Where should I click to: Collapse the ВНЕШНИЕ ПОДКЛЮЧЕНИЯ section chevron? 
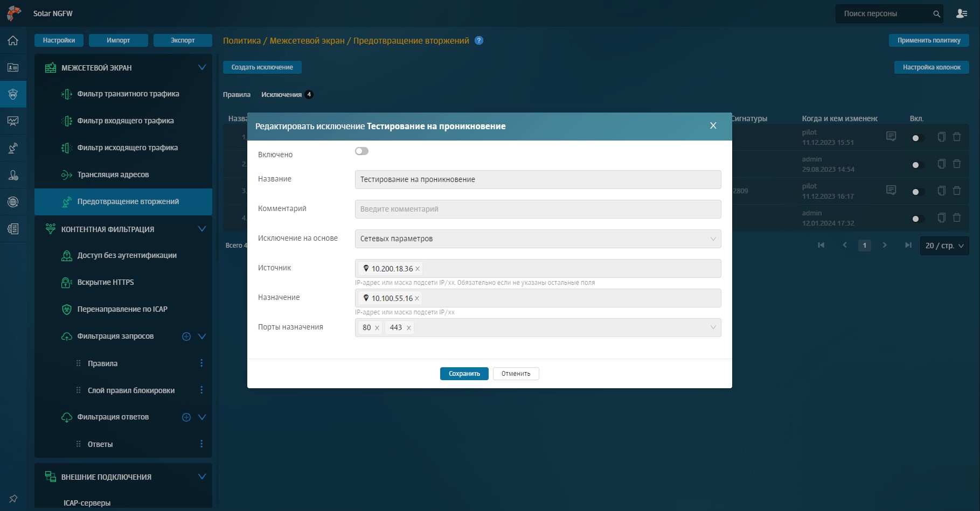[202, 477]
